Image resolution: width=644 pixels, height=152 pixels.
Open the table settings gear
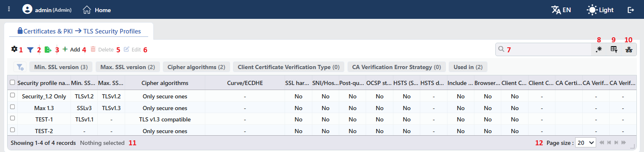14,49
